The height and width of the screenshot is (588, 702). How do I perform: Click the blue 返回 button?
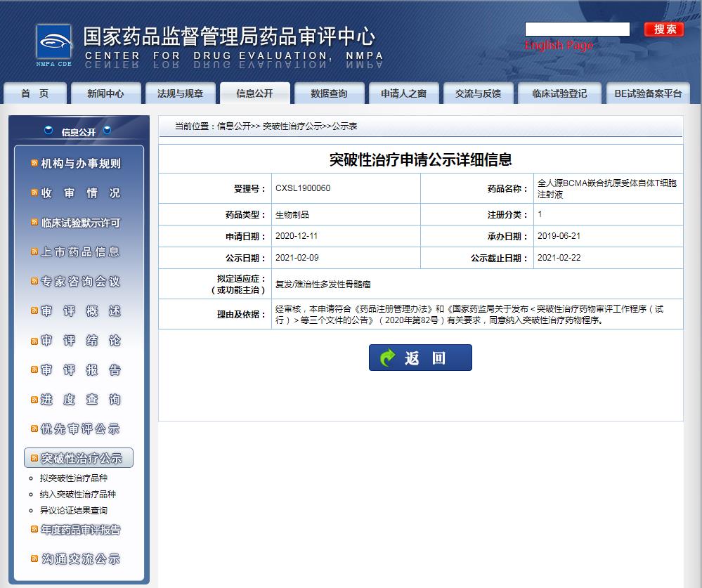pyautogui.click(x=420, y=358)
